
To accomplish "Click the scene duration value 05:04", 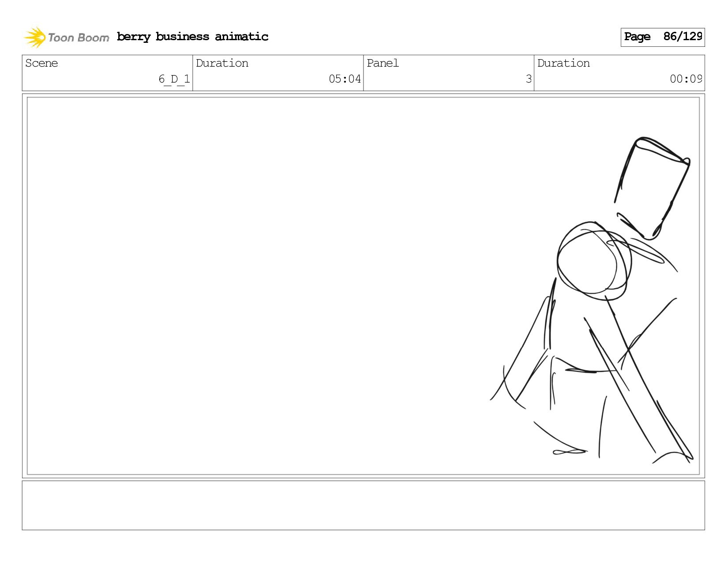I will (x=345, y=79).
